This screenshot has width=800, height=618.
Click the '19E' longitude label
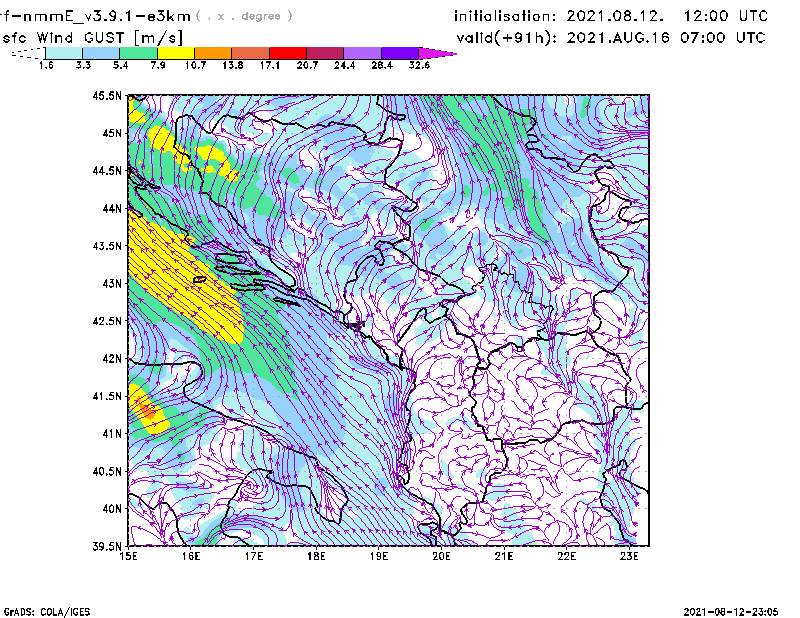coord(379,556)
